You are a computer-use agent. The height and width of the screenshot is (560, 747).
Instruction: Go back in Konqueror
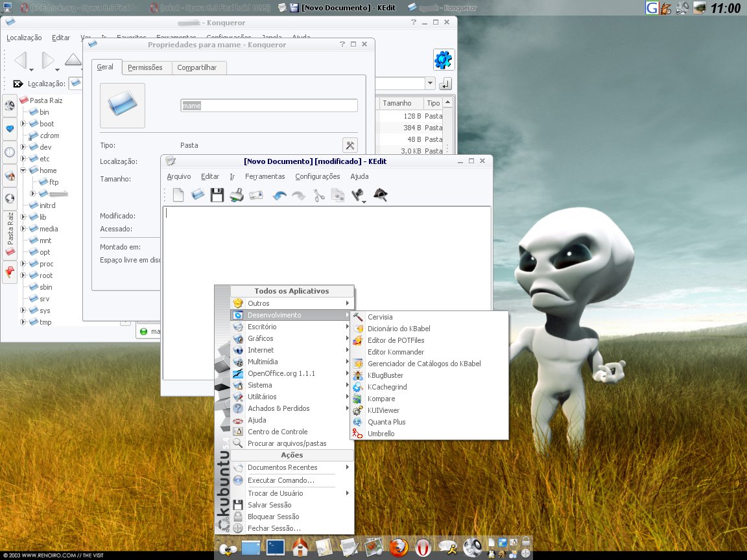20,60
